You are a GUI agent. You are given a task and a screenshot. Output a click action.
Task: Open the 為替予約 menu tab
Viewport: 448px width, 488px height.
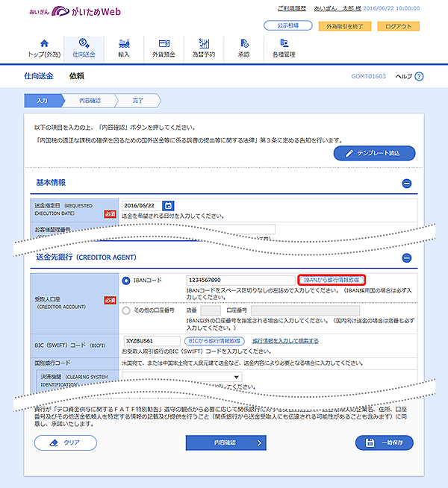click(x=205, y=49)
